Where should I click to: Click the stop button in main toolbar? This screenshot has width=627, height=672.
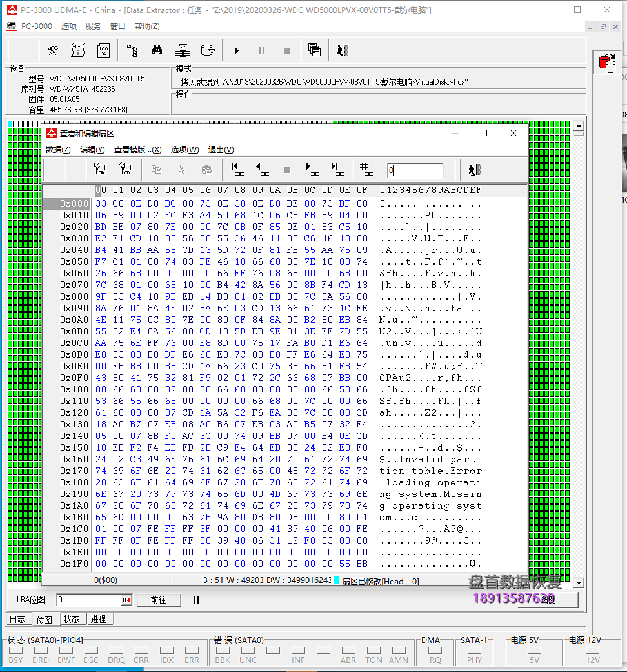(x=286, y=50)
